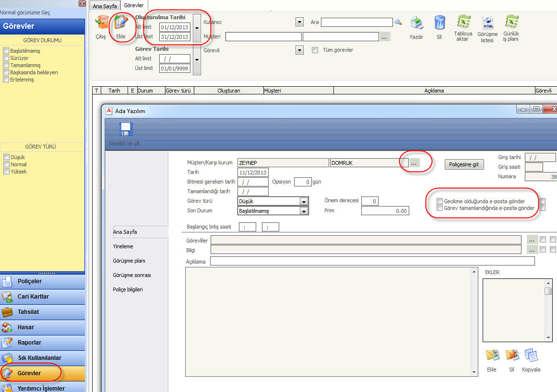Click the Açıklama text field
557x392 pixels.
[372, 261]
